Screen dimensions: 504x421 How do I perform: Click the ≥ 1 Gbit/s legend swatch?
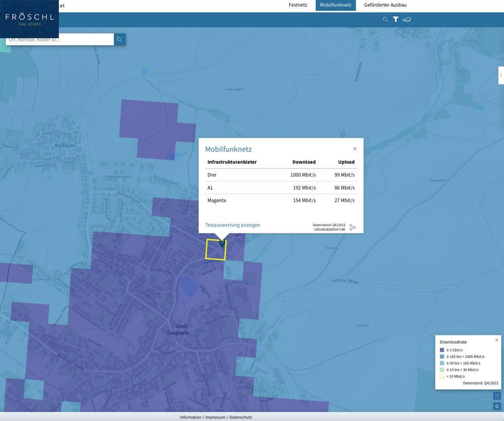[442, 350]
